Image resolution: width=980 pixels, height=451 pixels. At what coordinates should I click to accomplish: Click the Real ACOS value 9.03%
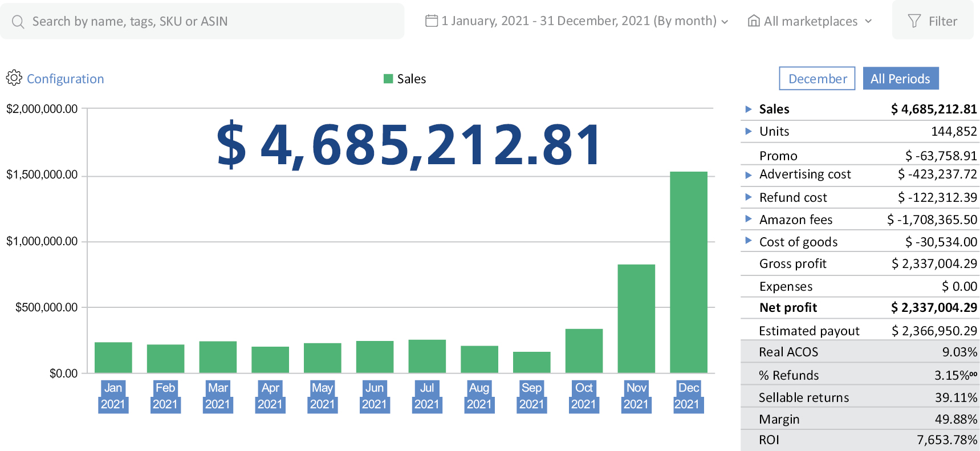point(959,352)
